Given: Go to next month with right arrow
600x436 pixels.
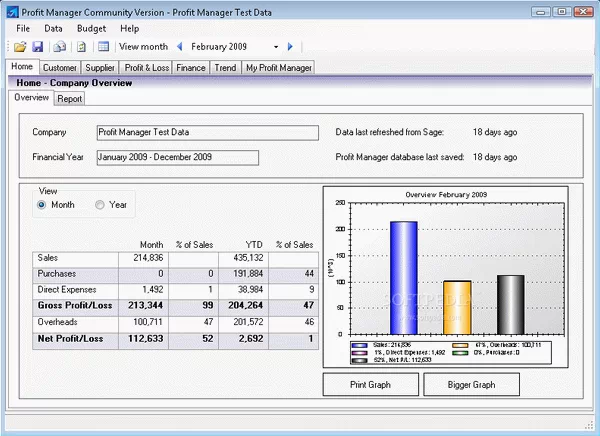Looking at the screenshot, I should pyautogui.click(x=290, y=47).
